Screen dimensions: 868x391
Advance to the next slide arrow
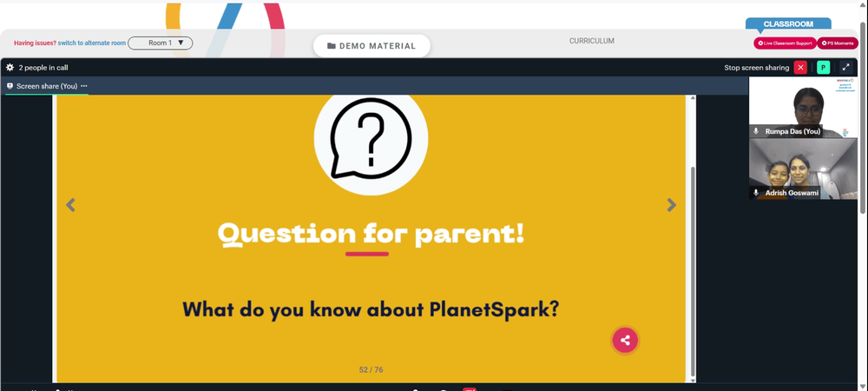[x=671, y=205]
